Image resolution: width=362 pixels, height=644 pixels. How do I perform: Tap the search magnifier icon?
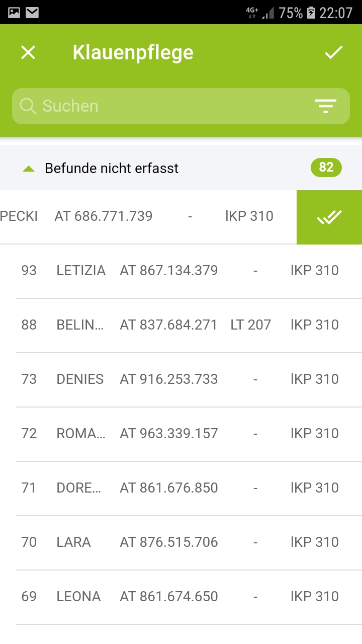tap(28, 106)
